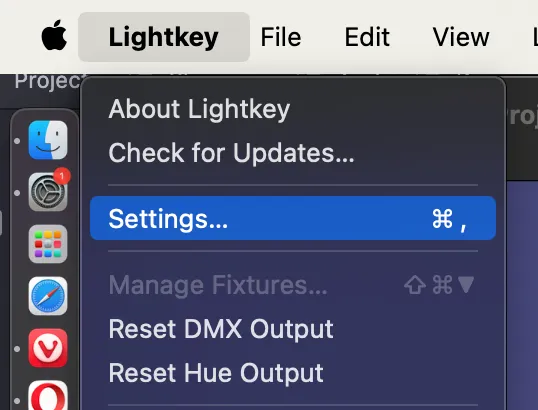Image resolution: width=538 pixels, height=410 pixels.
Task: Click the Project label behind the menu
Action: pyautogui.click(x=47, y=82)
